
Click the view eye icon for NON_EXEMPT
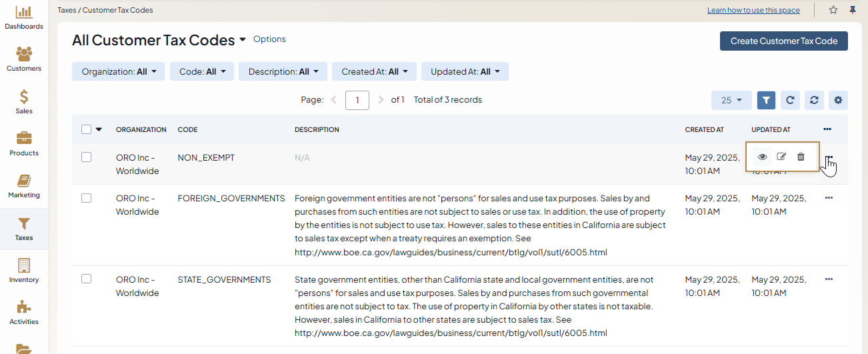coord(763,157)
